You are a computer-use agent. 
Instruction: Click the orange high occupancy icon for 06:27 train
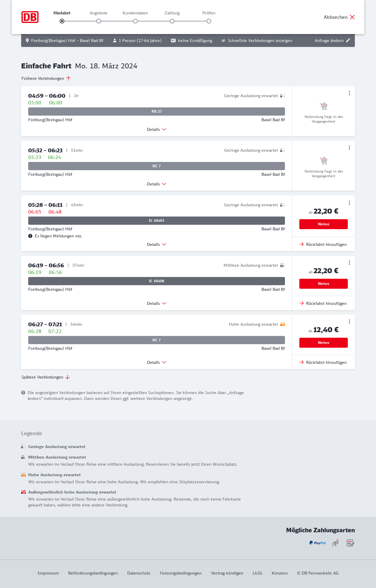tap(283, 324)
